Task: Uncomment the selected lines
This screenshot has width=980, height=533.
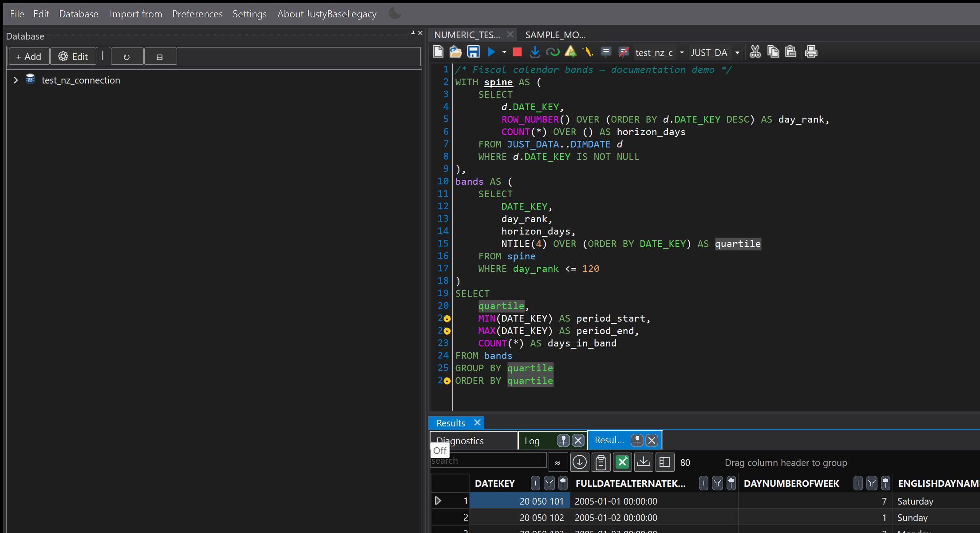Action: [624, 52]
